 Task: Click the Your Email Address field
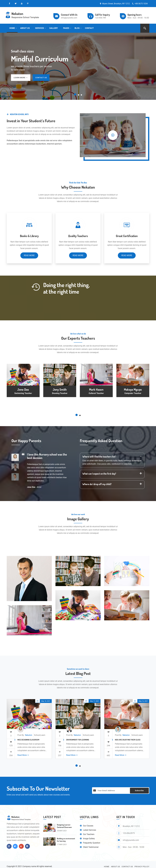tap(111, 791)
